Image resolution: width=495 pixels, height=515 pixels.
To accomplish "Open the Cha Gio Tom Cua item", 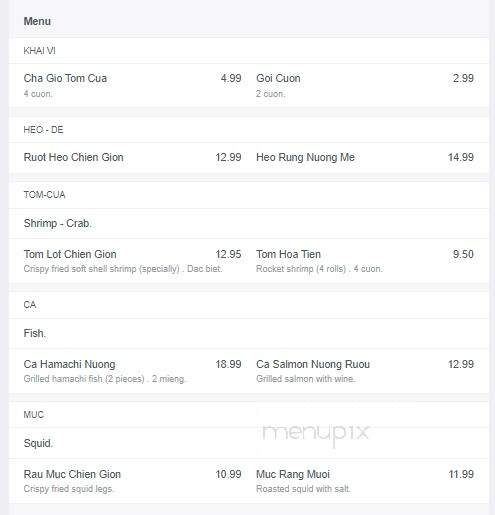I will coord(65,78).
